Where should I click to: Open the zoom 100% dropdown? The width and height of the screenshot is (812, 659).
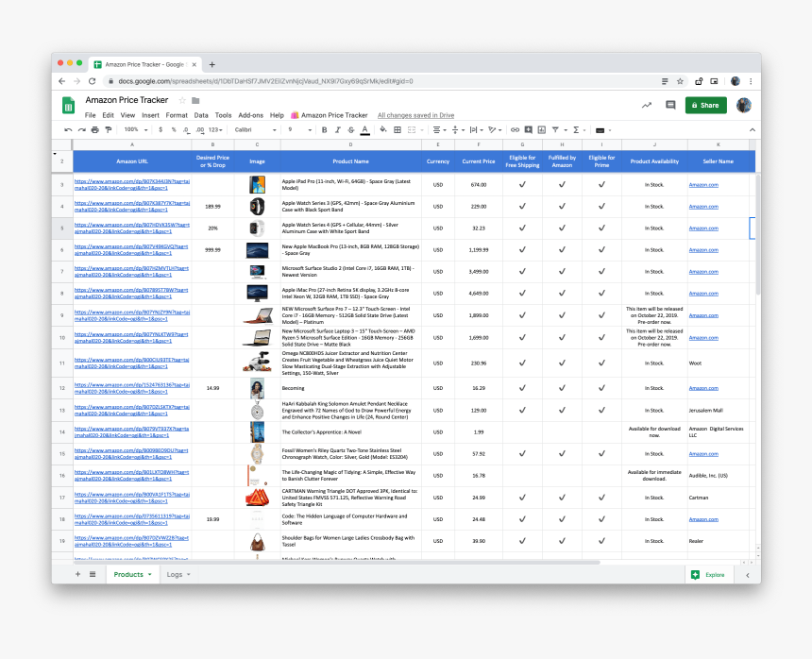[136, 130]
